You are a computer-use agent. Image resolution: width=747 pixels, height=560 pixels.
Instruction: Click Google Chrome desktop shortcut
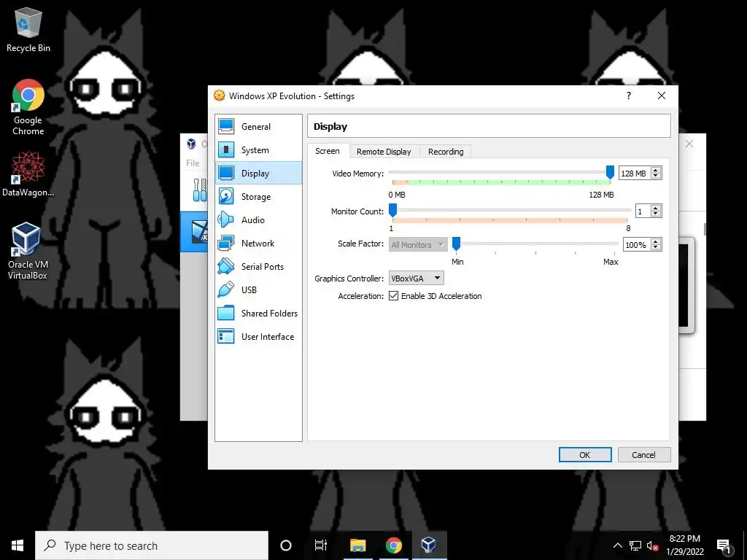click(28, 107)
